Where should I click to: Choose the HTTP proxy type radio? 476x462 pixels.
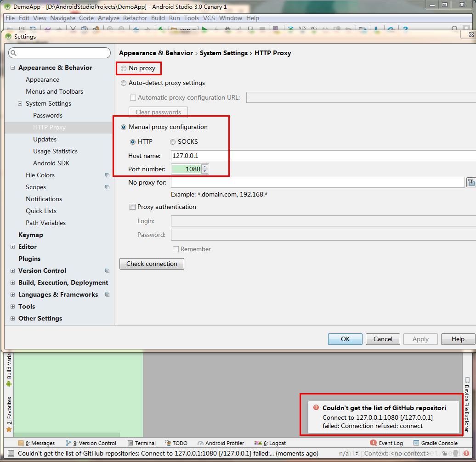pos(133,142)
